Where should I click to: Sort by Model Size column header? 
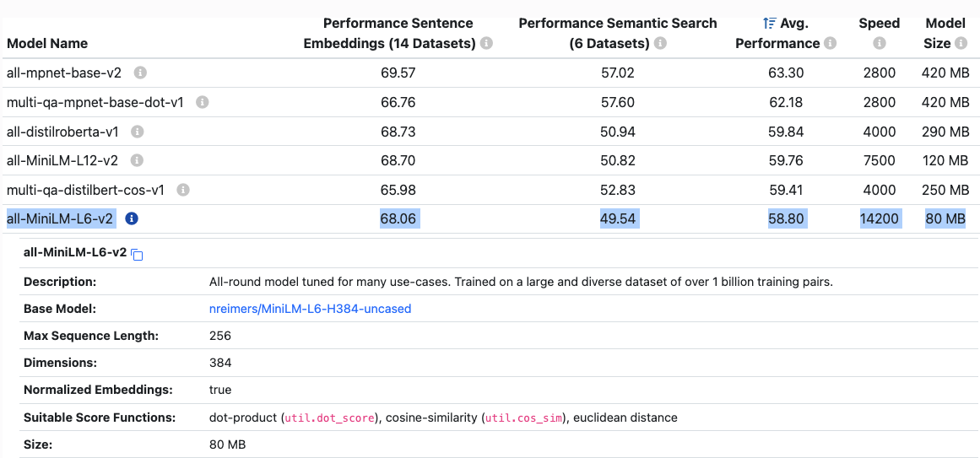click(x=945, y=24)
